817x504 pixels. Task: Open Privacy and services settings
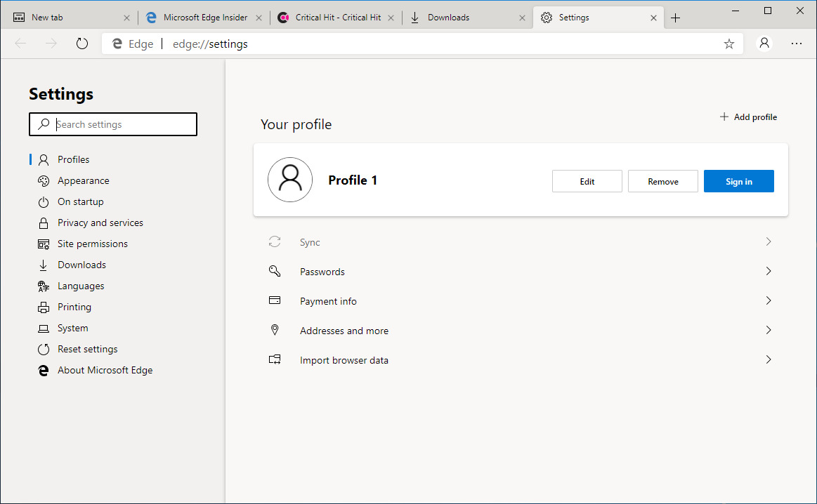[x=100, y=223]
